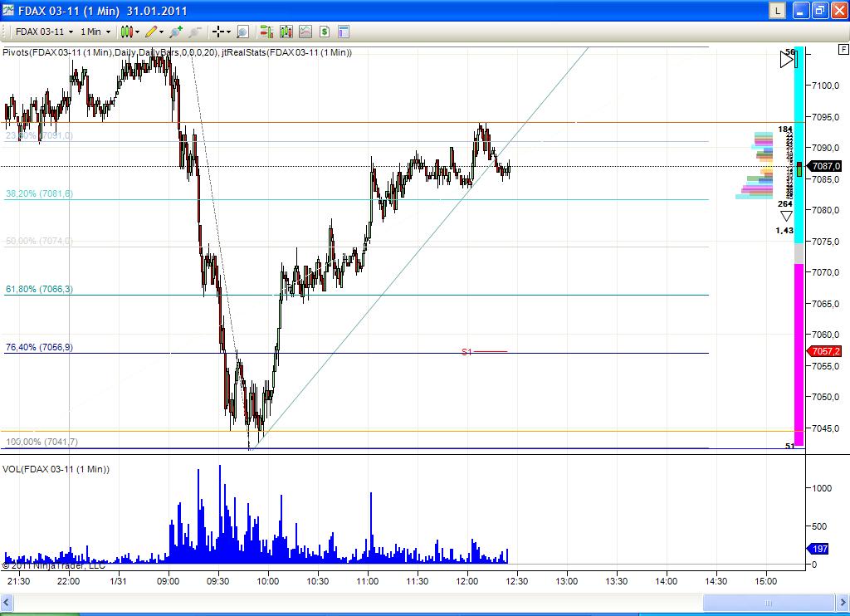Click the chart properties panel icon
The height and width of the screenshot is (616, 850).
341,32
